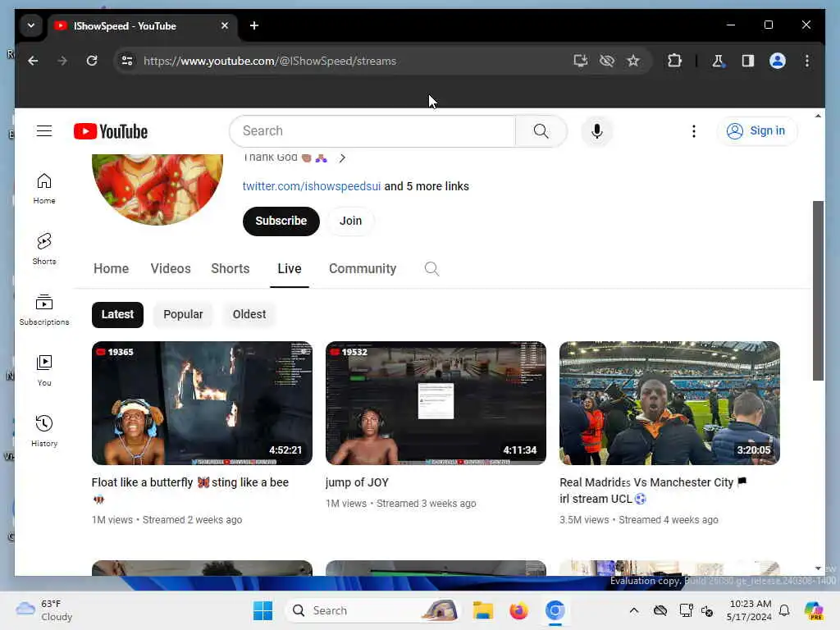Open Chrome three-dot menu

[x=807, y=61]
